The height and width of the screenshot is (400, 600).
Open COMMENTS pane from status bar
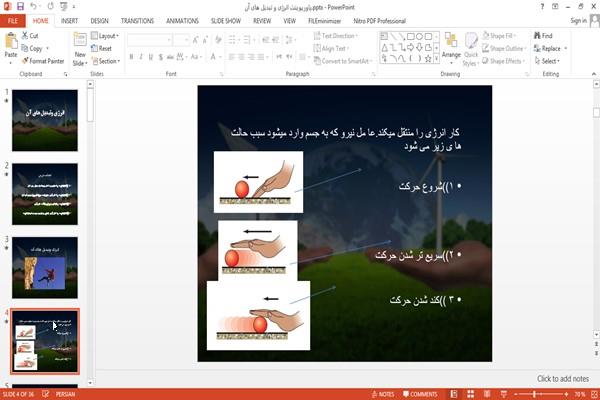[420, 394]
